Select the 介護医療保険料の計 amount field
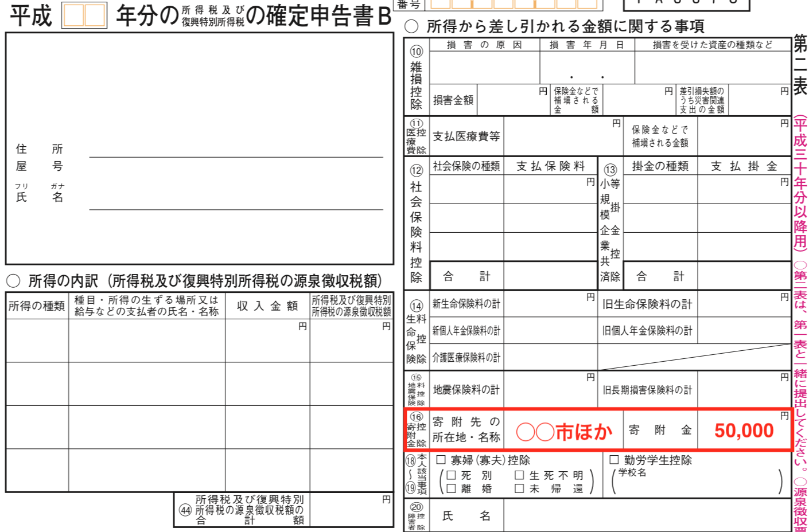809x532 pixels. pos(550,357)
